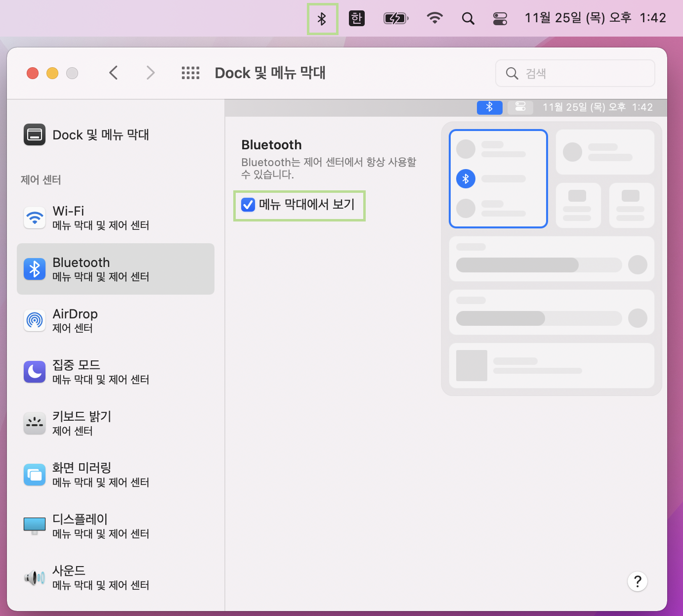This screenshot has width=683, height=616.
Task: Select 사운드 in the sidebar
Action: (116, 577)
